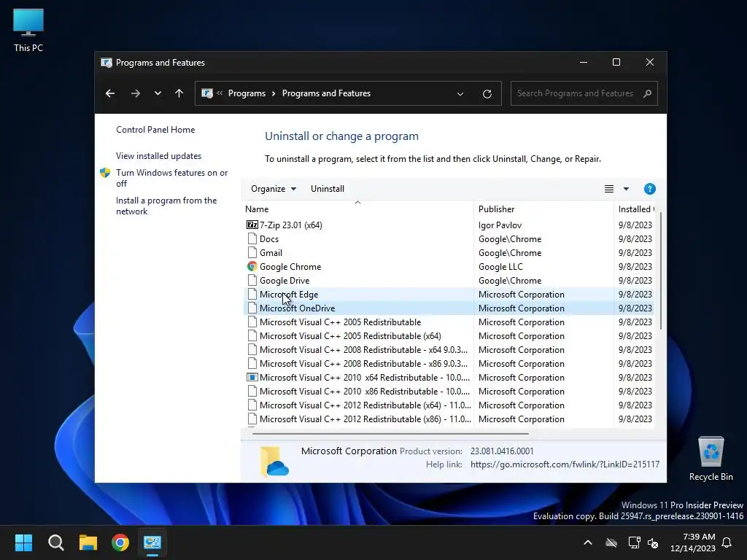Select Programs and Features breadcrumb
This screenshot has width=747, height=560.
pos(326,93)
